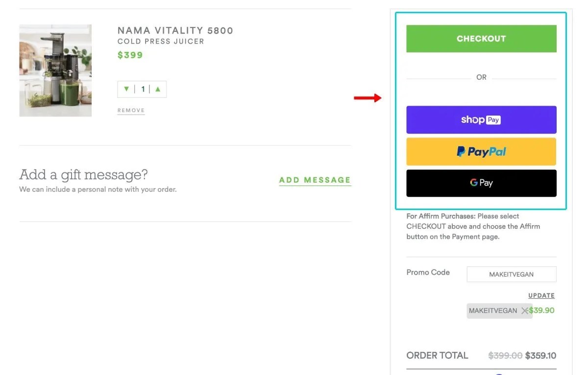Click the quantity field showing 1

click(143, 89)
